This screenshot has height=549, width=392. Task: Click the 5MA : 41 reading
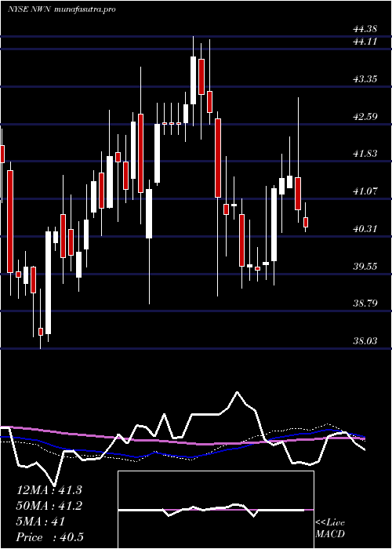coord(41,522)
